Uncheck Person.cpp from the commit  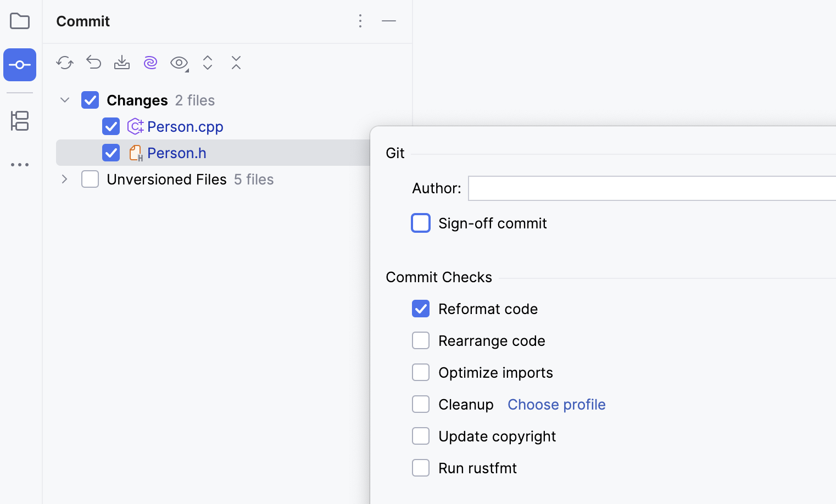pos(111,126)
